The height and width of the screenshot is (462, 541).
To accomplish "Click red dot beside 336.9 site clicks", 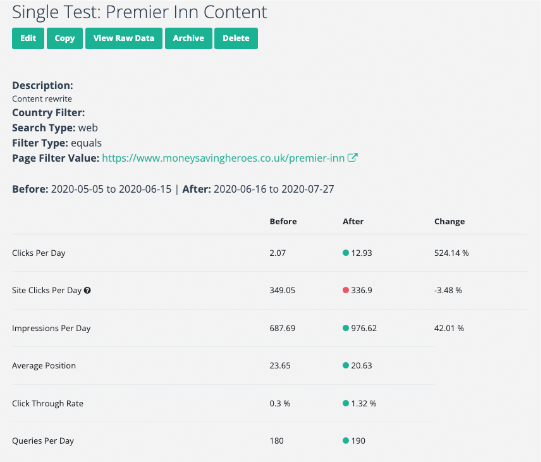I will coord(346,290).
